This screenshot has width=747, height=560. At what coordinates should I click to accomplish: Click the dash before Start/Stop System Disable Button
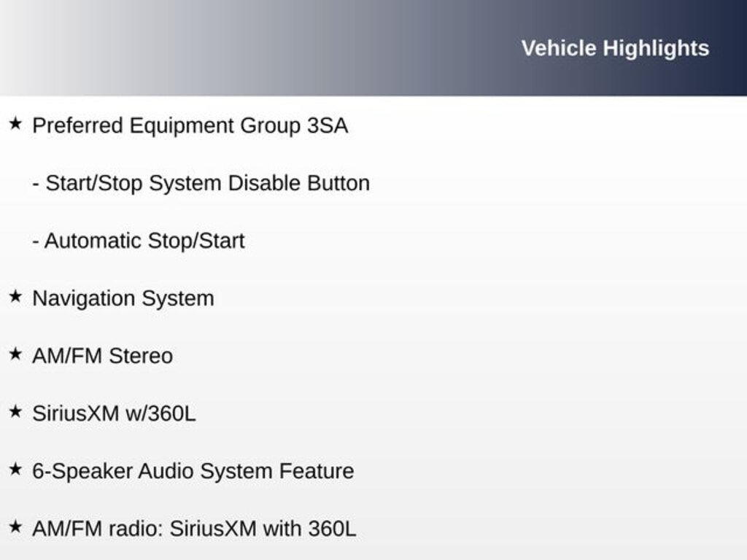(x=36, y=184)
